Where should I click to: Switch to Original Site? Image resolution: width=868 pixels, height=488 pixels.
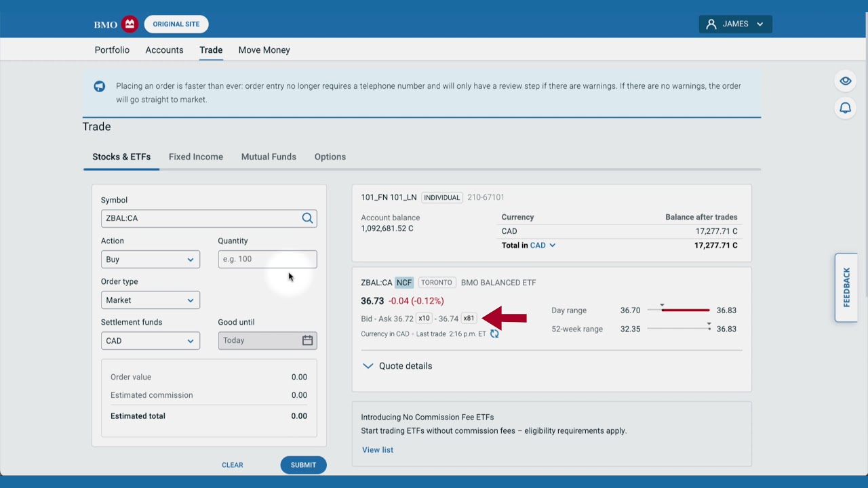[176, 24]
